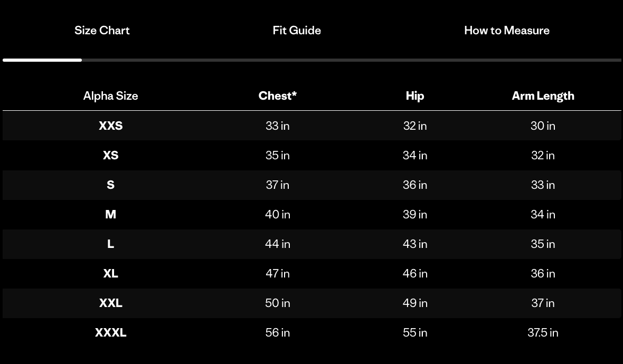Viewport: 623px width, 364px height.
Task: Click the 33 in chest value for XXS
Action: [278, 126]
